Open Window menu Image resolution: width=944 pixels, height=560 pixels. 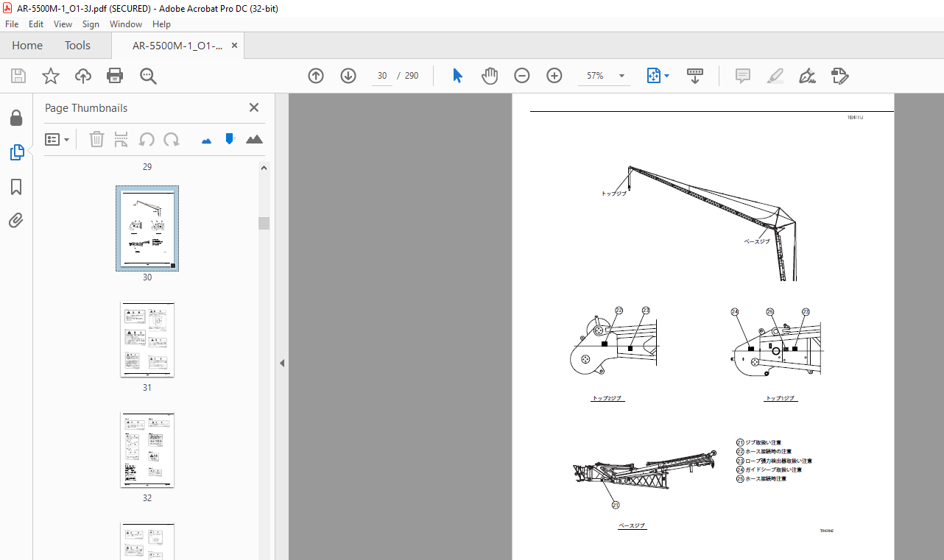126,24
